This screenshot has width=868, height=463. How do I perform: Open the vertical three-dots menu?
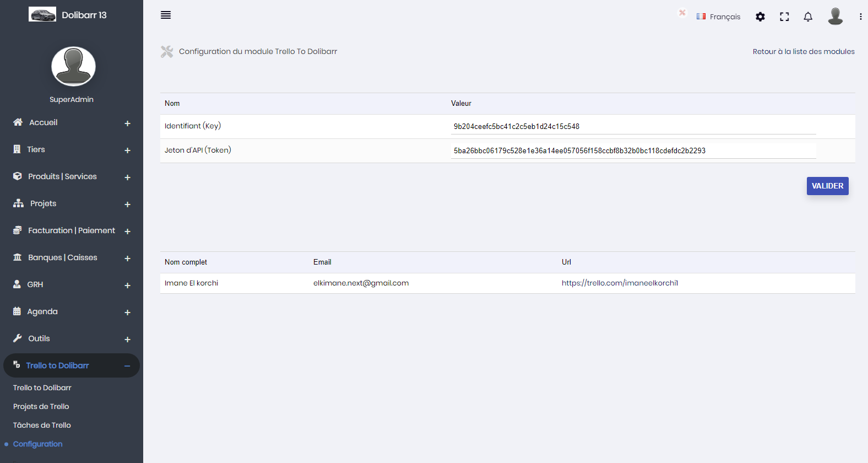tap(860, 17)
